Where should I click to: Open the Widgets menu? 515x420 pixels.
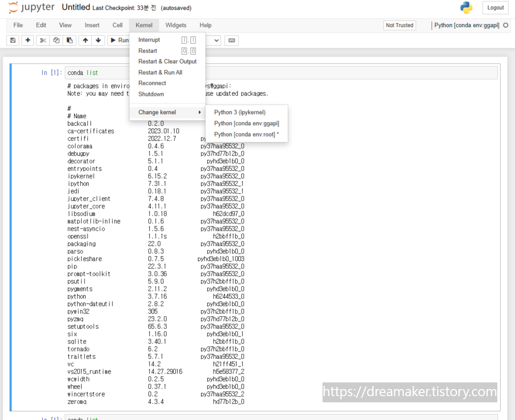(x=176, y=25)
